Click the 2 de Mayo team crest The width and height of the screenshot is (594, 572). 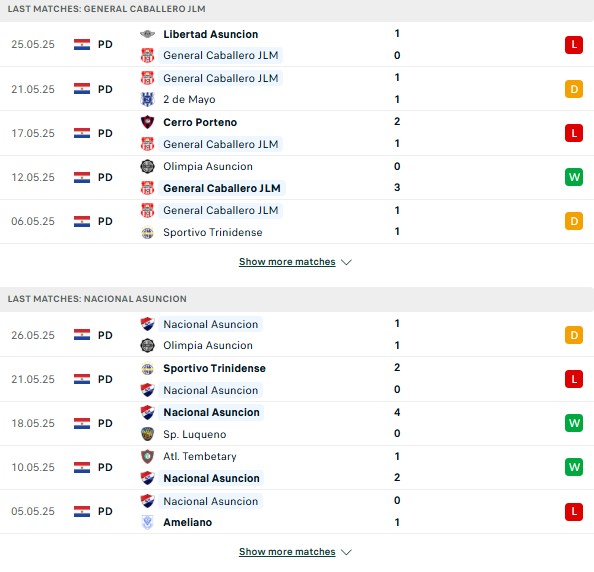(x=147, y=99)
